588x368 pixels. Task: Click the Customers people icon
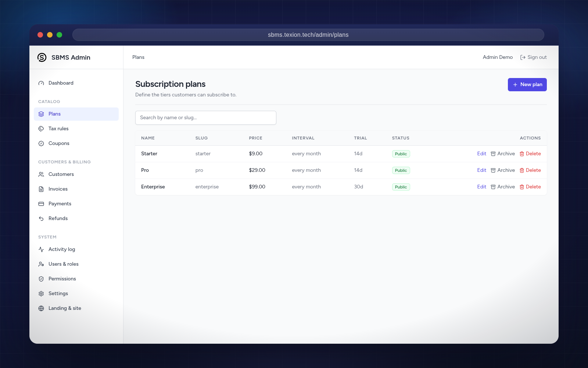click(41, 174)
